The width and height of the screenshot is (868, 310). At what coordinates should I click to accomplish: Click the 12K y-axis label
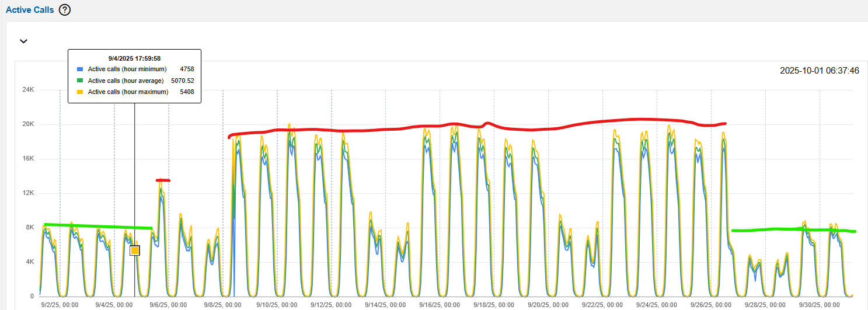tap(29, 194)
